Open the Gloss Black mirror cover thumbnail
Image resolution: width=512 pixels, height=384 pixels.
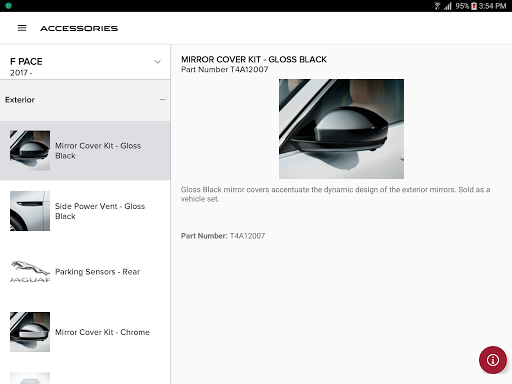30,150
